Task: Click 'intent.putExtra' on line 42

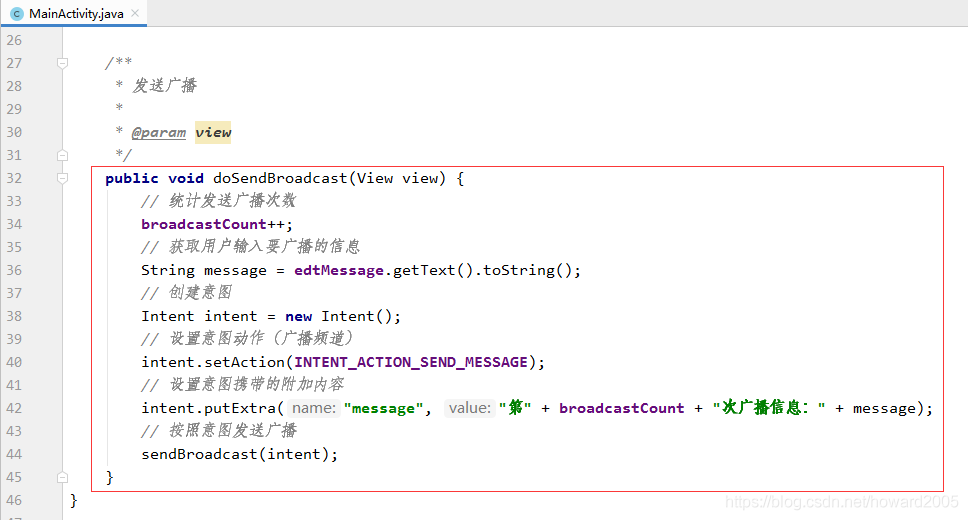Action: pos(209,408)
